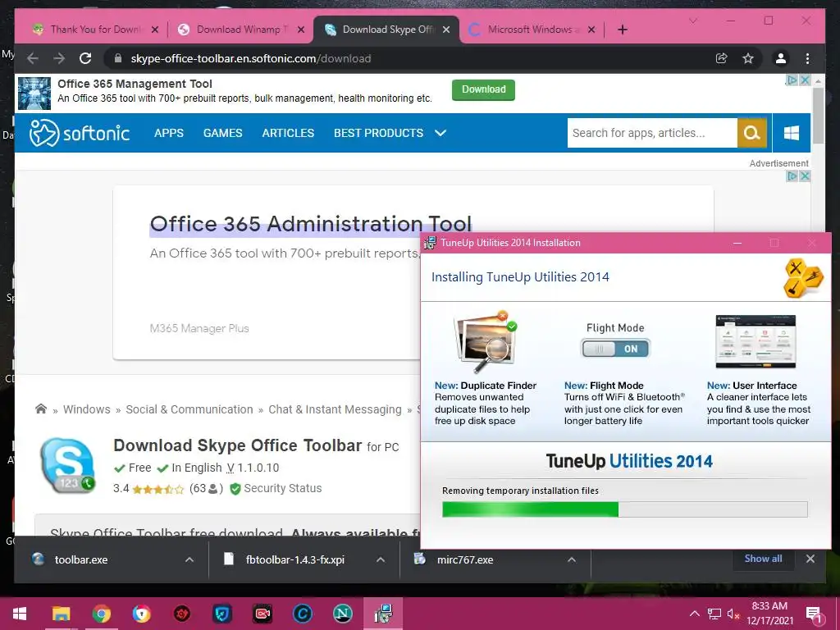This screenshot has height=630, width=840.
Task: Click the User Interface screenshot thumbnail
Action: [756, 342]
